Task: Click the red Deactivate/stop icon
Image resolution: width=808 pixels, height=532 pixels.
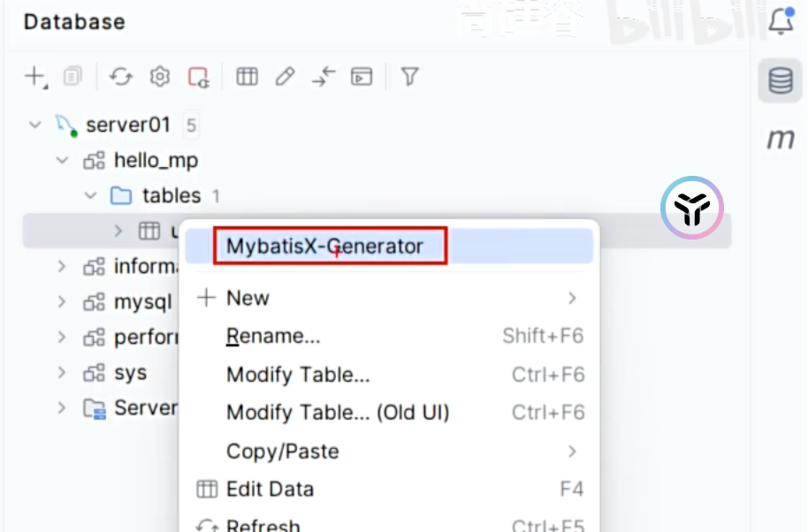Action: point(199,78)
